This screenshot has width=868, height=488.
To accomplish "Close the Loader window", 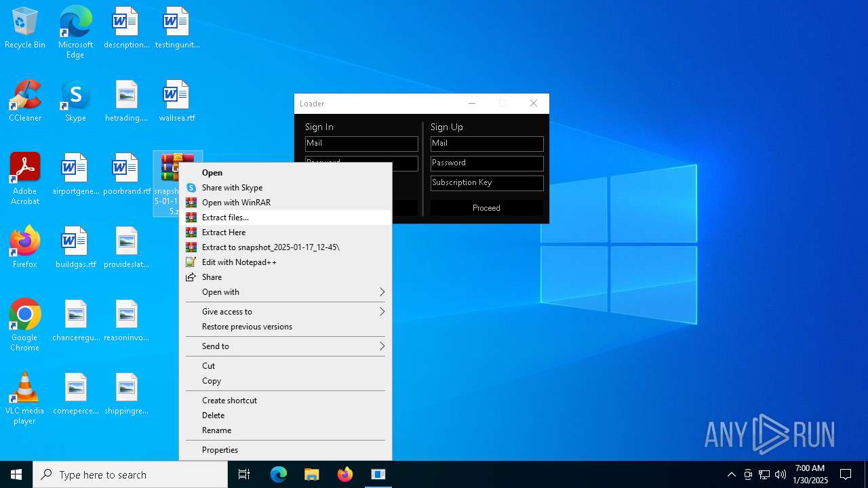I will (534, 104).
